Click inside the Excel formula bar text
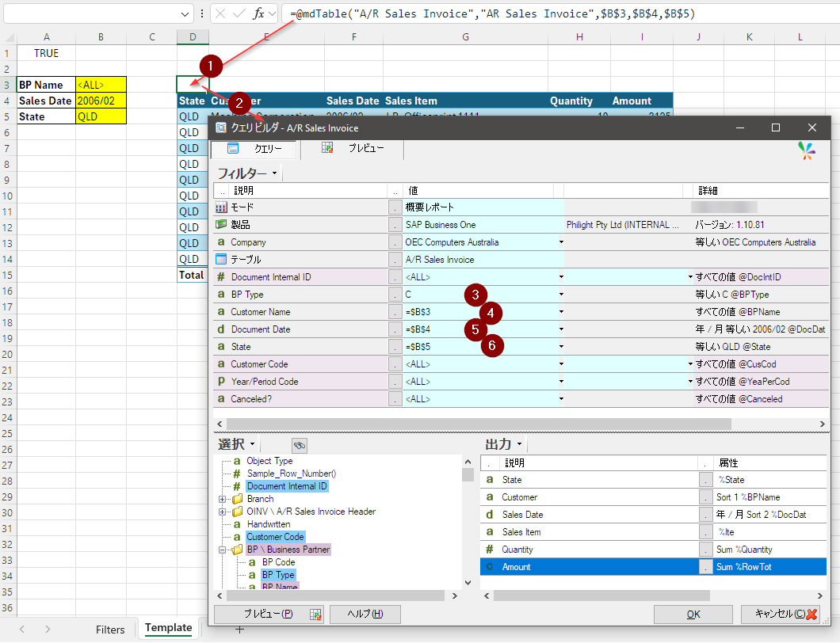 [x=492, y=14]
